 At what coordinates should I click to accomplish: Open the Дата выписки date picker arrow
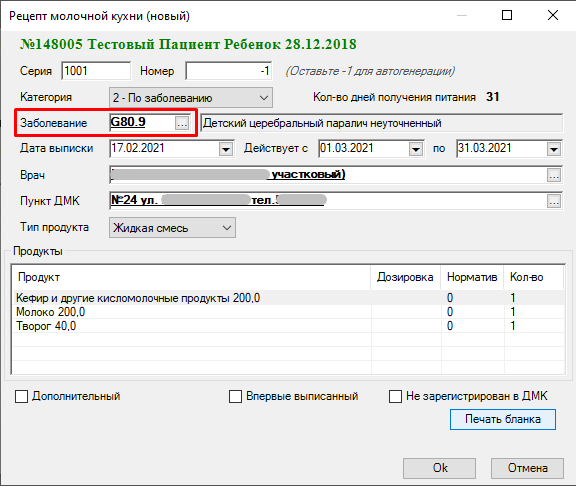pyautogui.click(x=226, y=149)
